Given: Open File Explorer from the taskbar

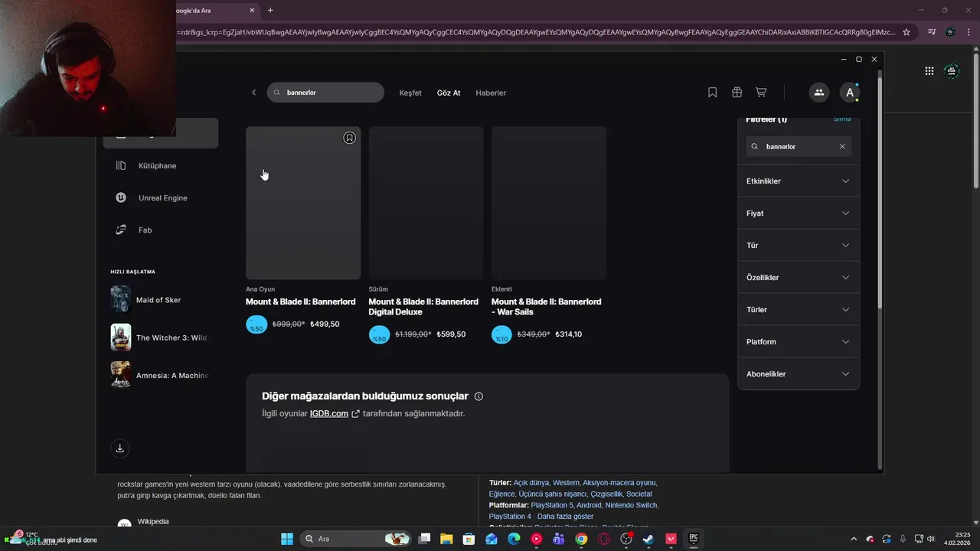Looking at the screenshot, I should 446,539.
